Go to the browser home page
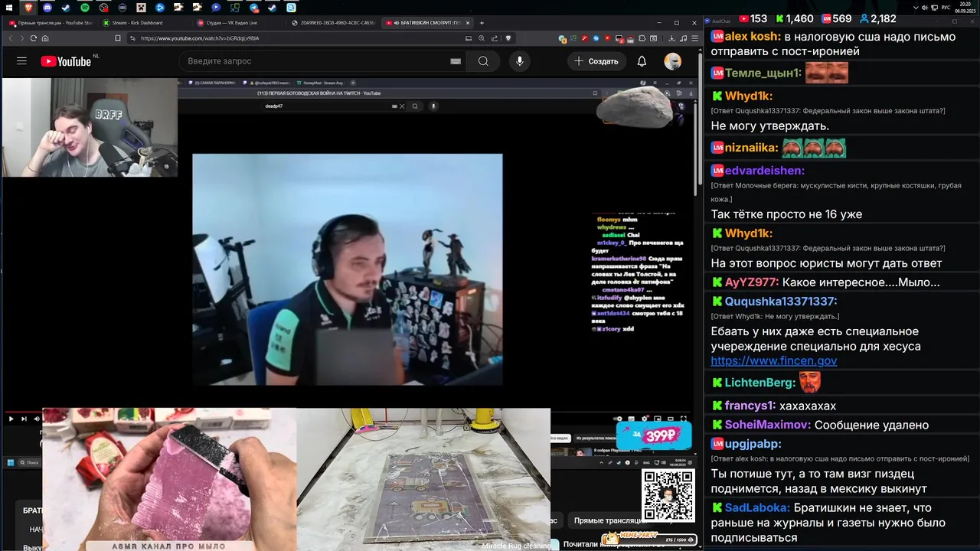Image resolution: width=980 pixels, height=551 pixels. (x=45, y=38)
